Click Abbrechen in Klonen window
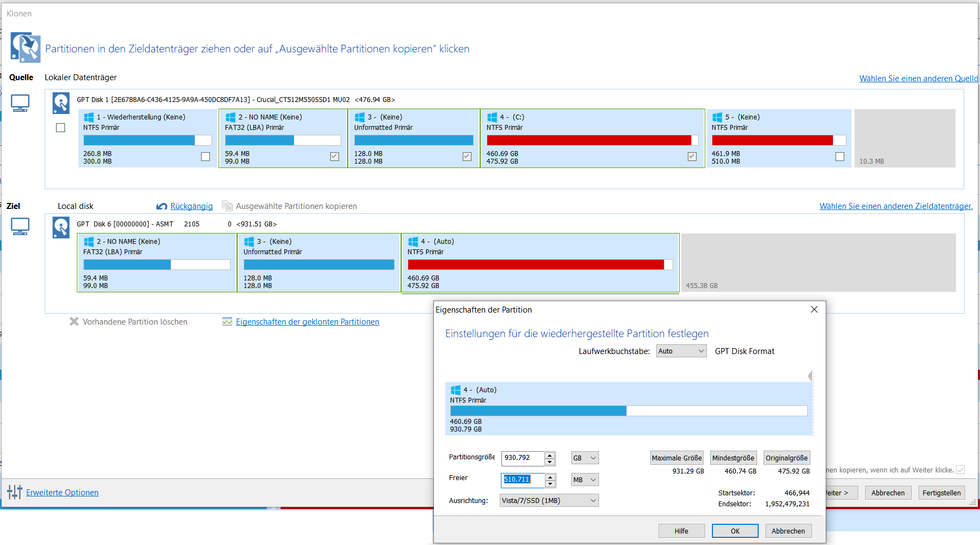Screen dimensions: 980x545 pyautogui.click(x=888, y=493)
